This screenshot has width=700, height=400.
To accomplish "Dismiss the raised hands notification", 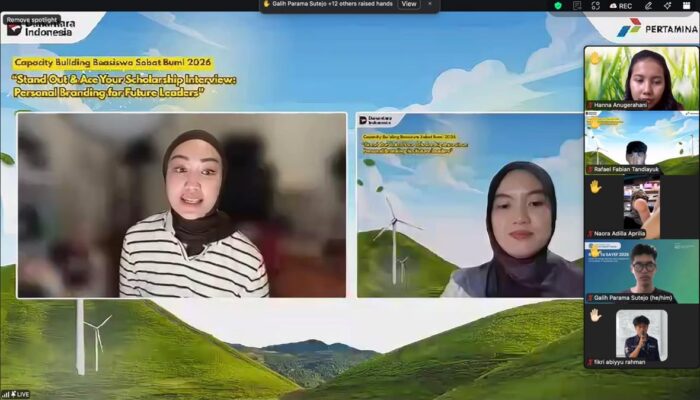I will pyautogui.click(x=430, y=4).
